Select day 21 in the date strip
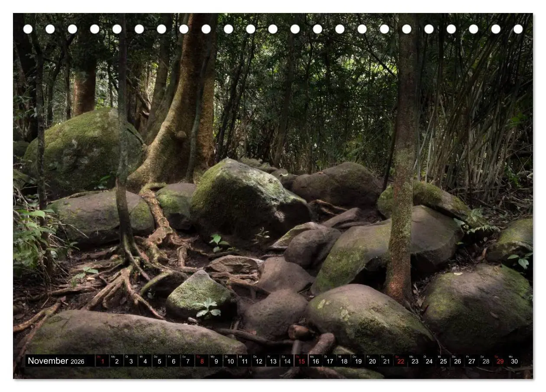This screenshot has height=392, width=546. click(x=387, y=361)
